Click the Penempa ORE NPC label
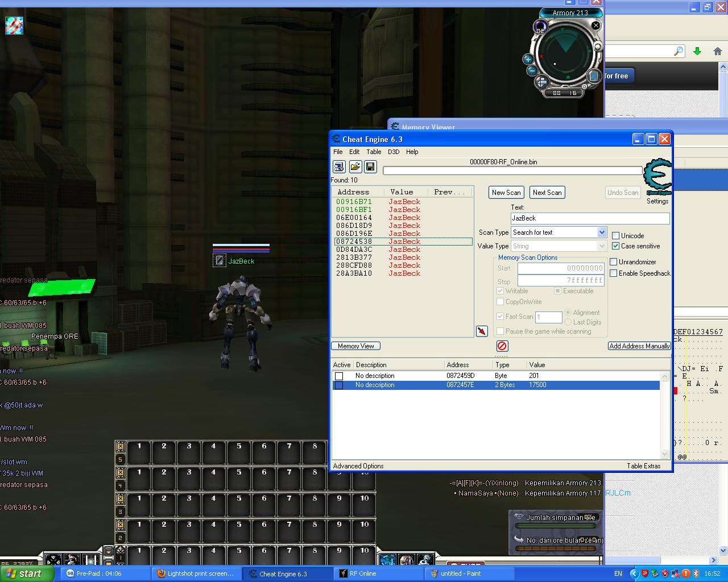The image size is (728, 582). click(55, 336)
